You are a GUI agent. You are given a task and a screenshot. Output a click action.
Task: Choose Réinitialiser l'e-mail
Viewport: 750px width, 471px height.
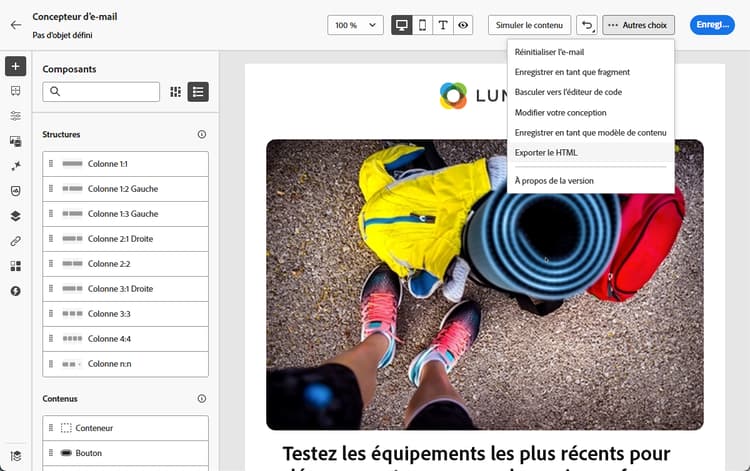591,52
